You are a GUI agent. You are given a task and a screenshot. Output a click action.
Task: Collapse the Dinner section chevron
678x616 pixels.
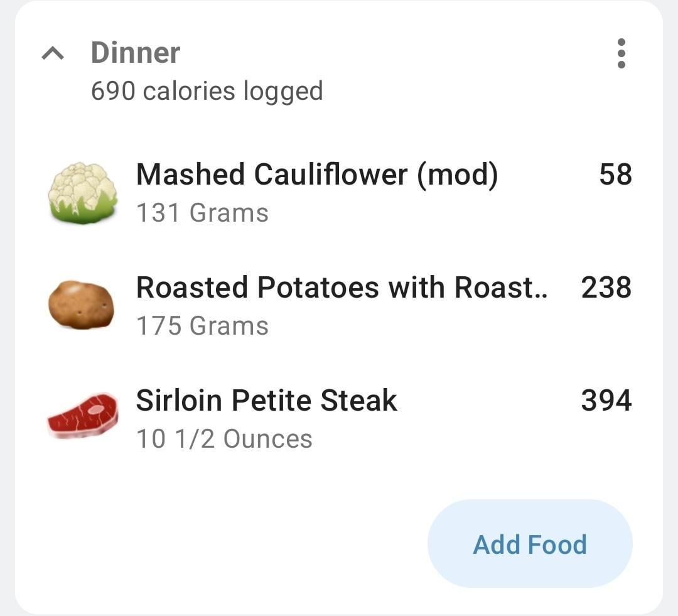53,55
